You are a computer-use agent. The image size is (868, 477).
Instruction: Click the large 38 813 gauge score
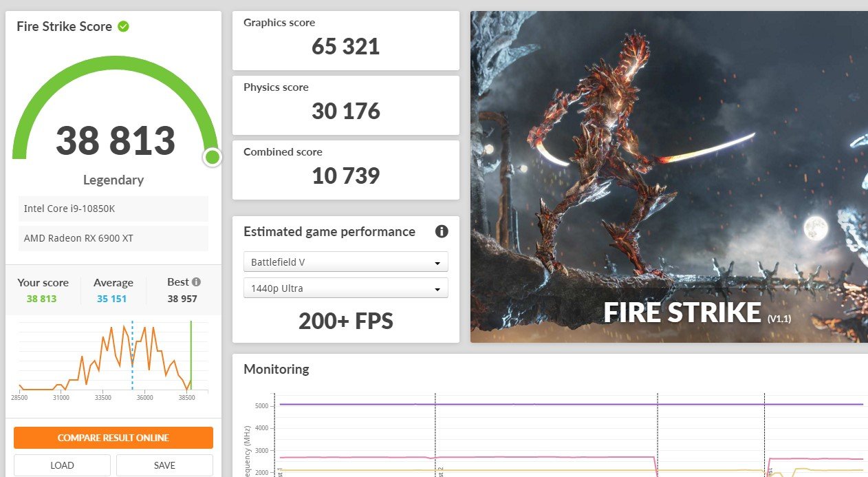[x=116, y=140]
